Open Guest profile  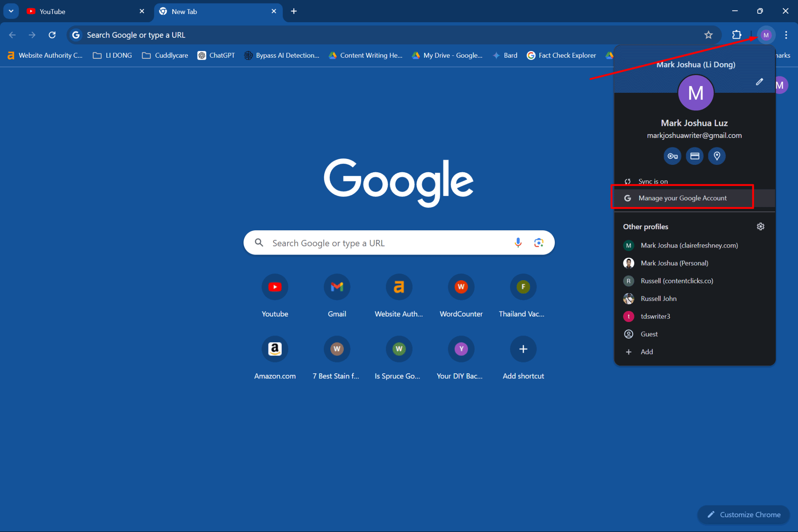(649, 334)
